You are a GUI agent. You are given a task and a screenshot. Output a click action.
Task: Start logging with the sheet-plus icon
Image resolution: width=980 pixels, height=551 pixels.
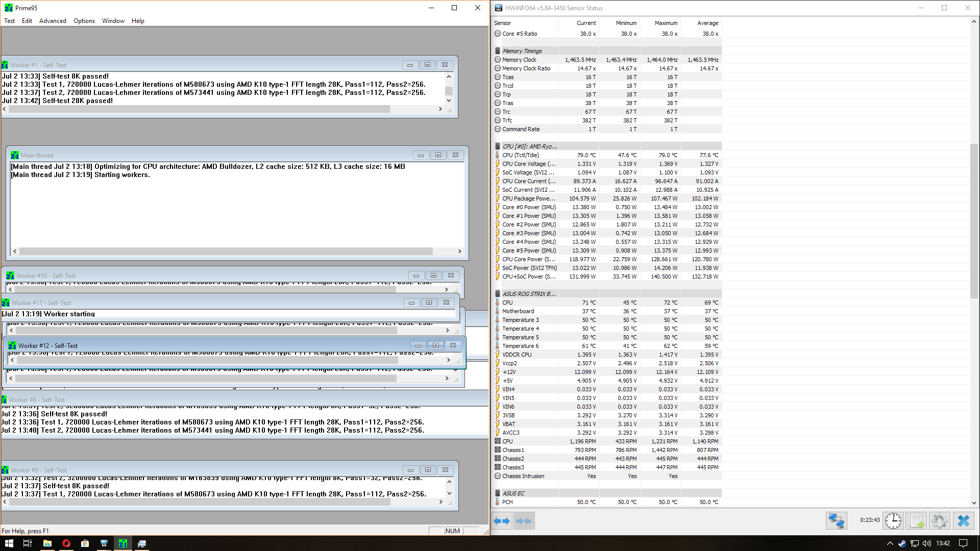[916, 521]
